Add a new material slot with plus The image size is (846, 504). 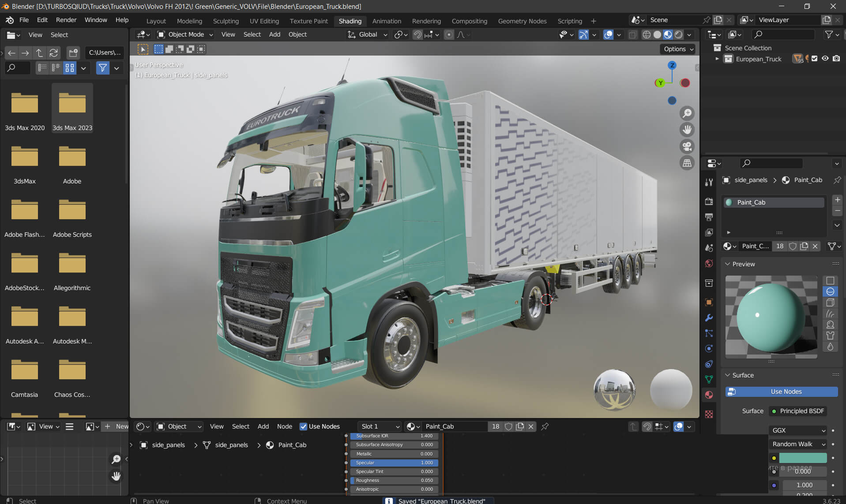click(x=837, y=200)
